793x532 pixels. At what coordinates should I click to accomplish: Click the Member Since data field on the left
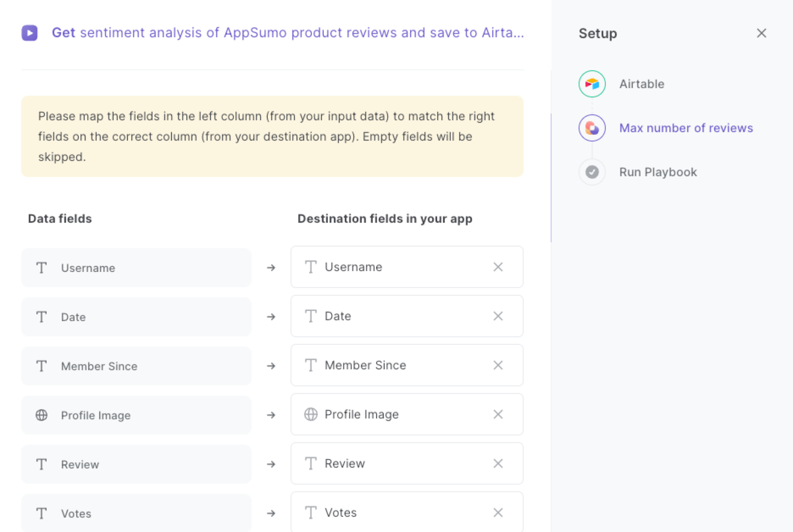[x=136, y=366]
